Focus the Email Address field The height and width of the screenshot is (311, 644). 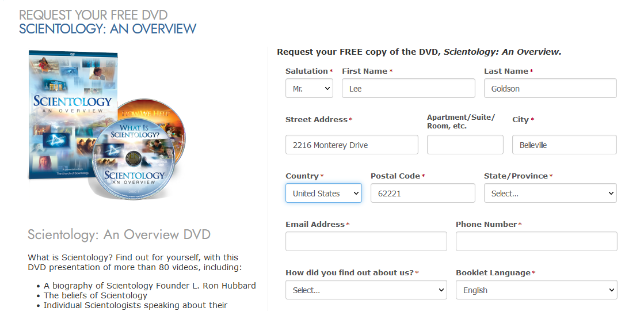click(365, 242)
